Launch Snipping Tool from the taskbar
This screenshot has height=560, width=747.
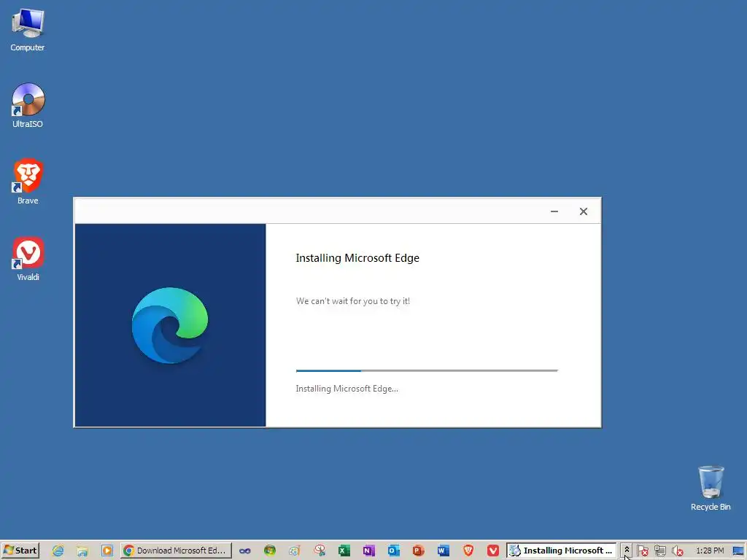point(320,551)
